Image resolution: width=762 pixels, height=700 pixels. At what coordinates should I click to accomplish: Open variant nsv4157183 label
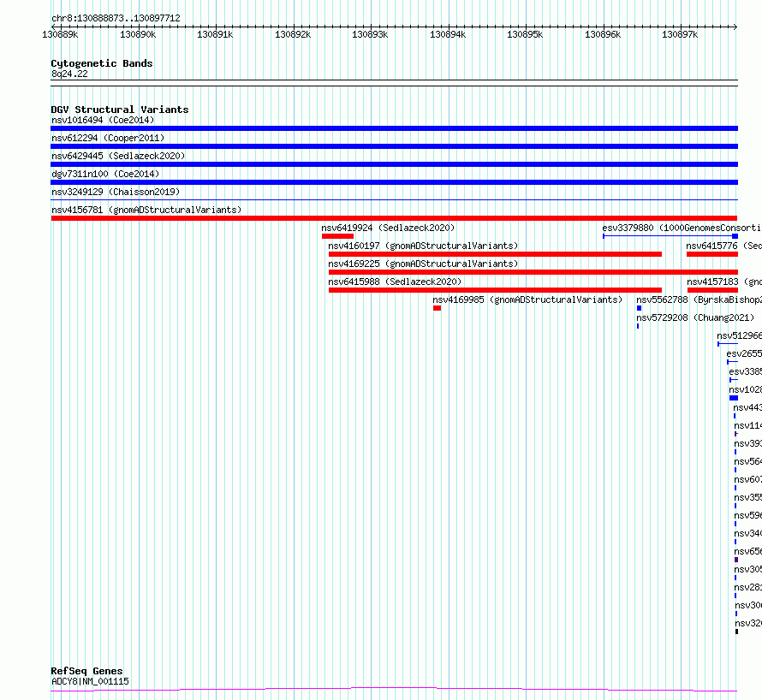[724, 282]
